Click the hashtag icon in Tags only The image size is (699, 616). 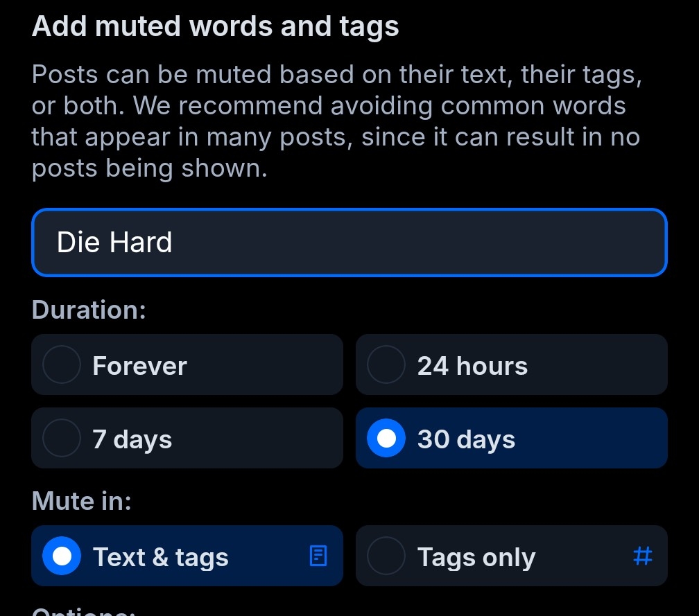point(643,556)
